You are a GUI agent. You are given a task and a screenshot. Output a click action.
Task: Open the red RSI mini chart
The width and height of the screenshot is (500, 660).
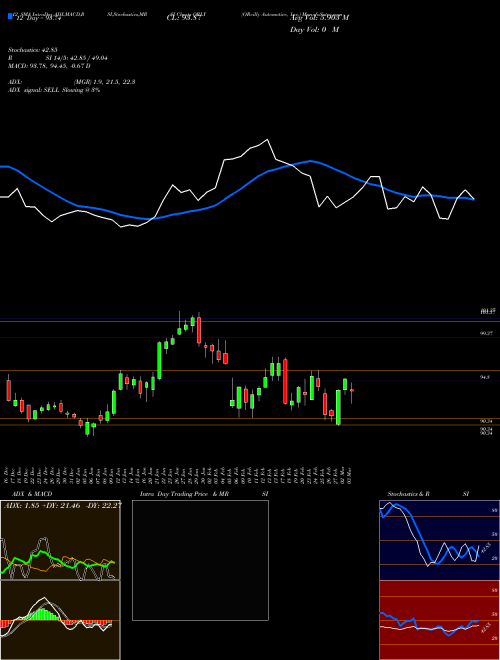pyautogui.click(x=439, y=620)
